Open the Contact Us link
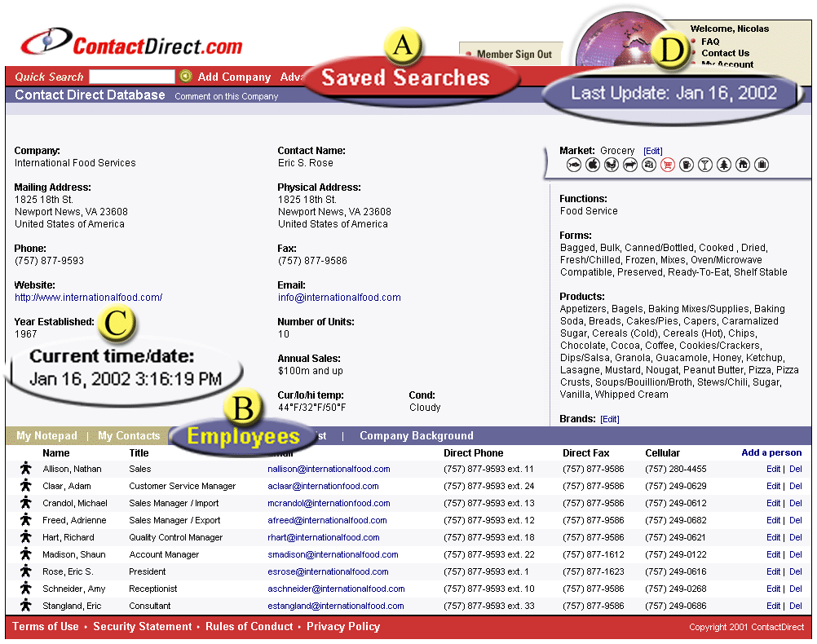The width and height of the screenshot is (817, 644). pos(726,53)
